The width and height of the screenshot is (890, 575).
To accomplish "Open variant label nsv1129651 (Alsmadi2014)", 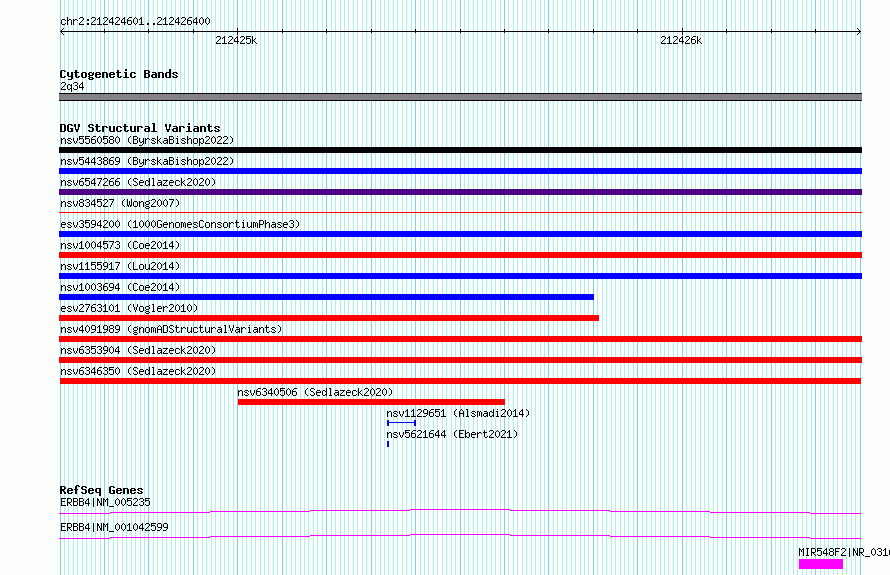I will (458, 413).
